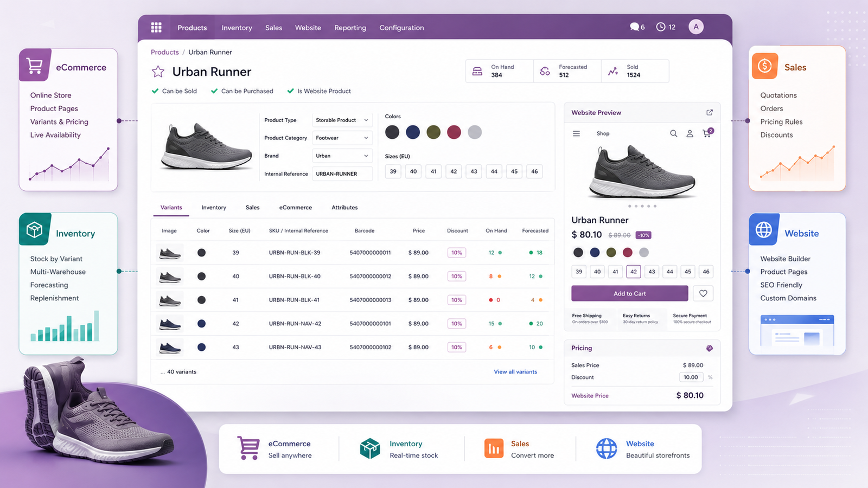Click Sales chart icon in bottom bar

(x=494, y=448)
